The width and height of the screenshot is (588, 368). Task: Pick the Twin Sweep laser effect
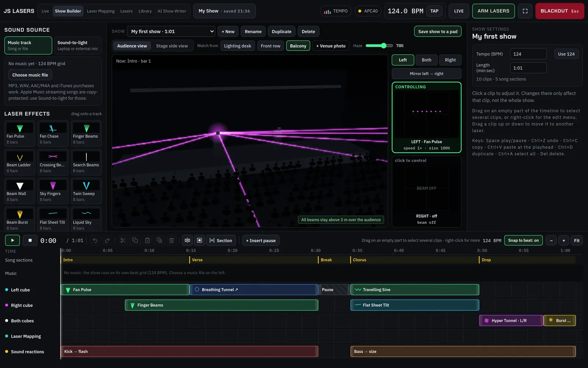click(x=86, y=191)
